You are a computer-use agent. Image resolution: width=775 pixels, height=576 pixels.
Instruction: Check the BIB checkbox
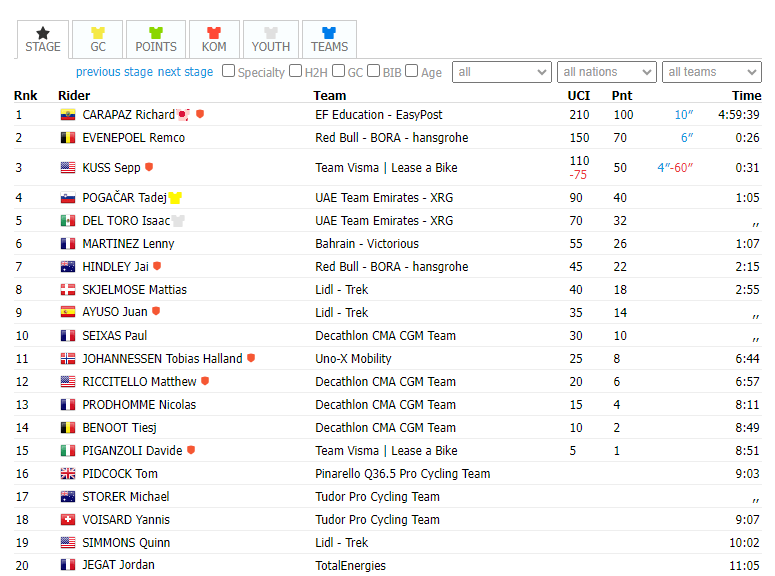[x=374, y=71]
